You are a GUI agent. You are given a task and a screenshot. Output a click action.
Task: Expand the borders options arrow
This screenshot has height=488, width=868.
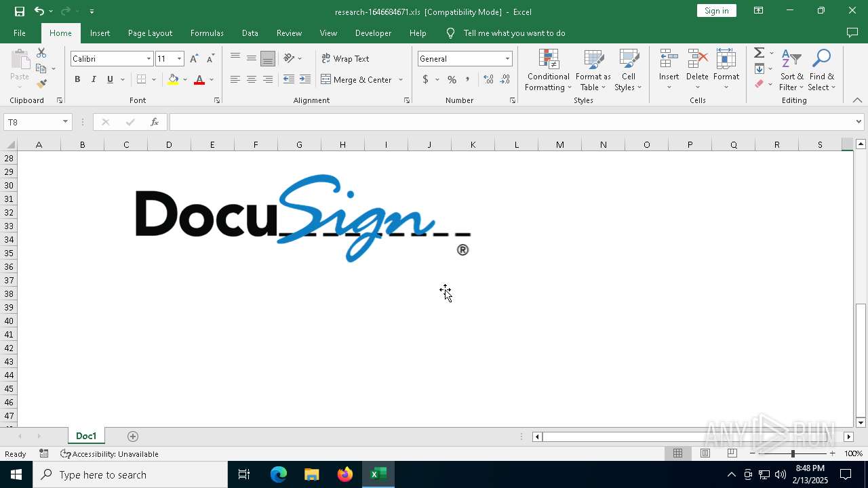pos(154,79)
